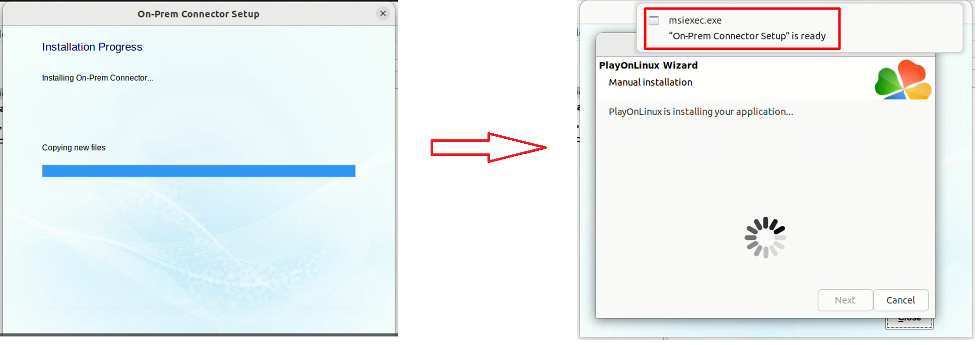Close the On-Prem Connector Setup window
This screenshot has height=345, width=980.
coord(383,14)
